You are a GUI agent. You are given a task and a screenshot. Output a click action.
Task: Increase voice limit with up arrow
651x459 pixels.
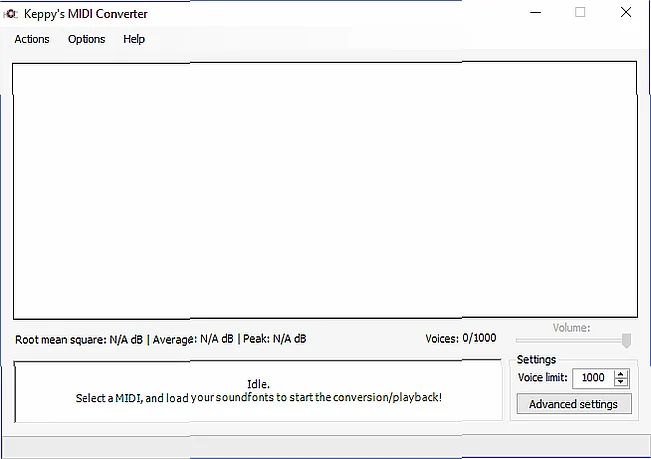pyautogui.click(x=621, y=374)
